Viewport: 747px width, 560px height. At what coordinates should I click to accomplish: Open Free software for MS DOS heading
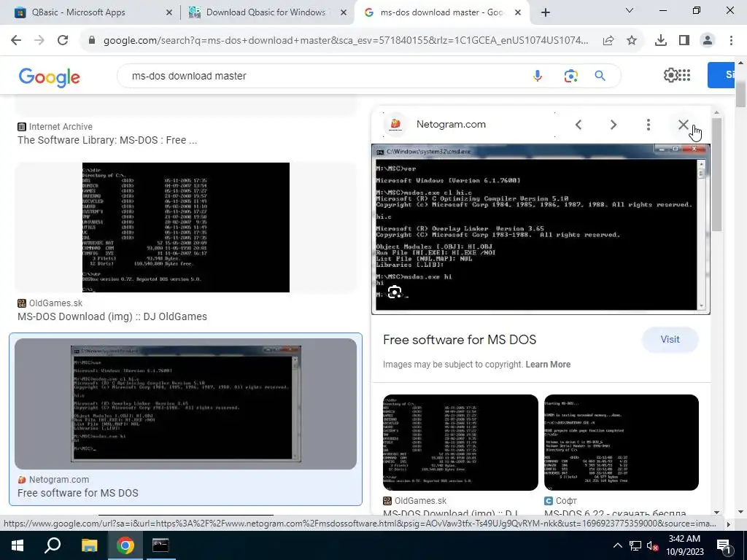[460, 340]
